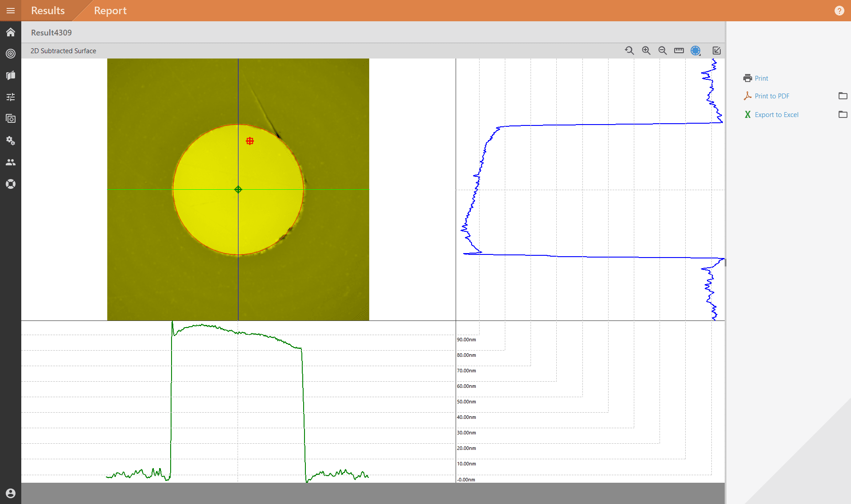The width and height of the screenshot is (851, 504).
Task: Select the Zoom Out tool
Action: click(x=662, y=51)
